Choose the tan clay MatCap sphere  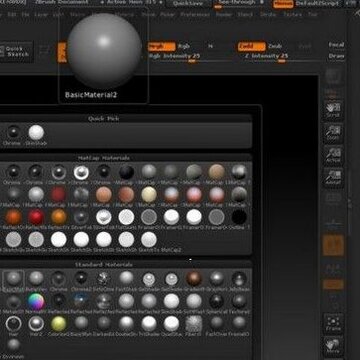tap(217, 172)
